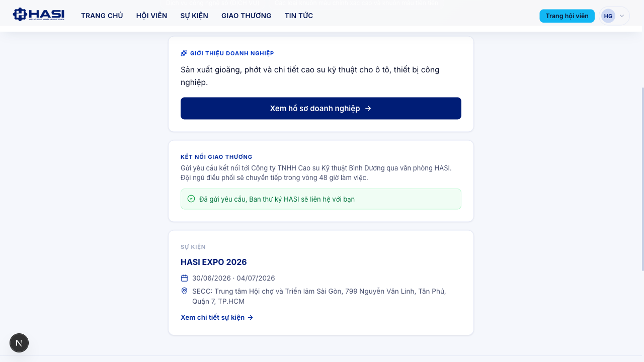Click Xem hồ sơ doanh nghiệp button
Screen dimensions: 644x362
321,109
